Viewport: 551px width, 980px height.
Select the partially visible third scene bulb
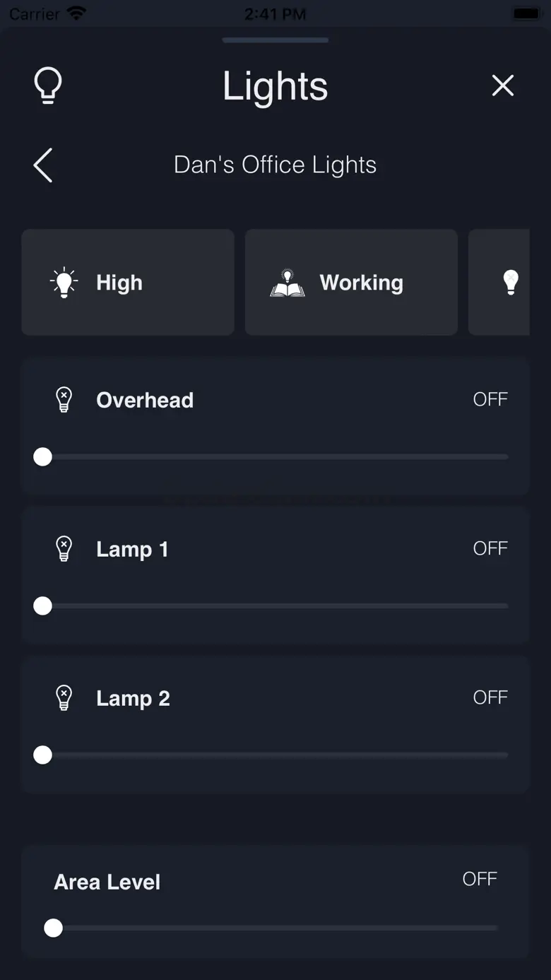510,282
